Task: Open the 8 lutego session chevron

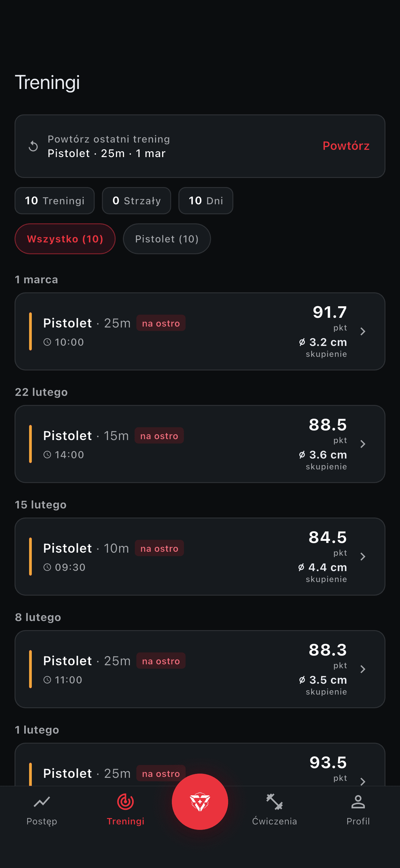Action: [x=362, y=669]
